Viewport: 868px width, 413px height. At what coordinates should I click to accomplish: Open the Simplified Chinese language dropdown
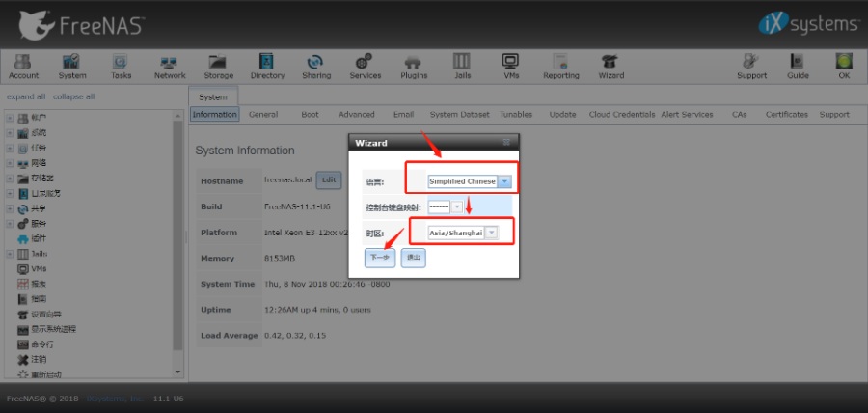pos(504,181)
